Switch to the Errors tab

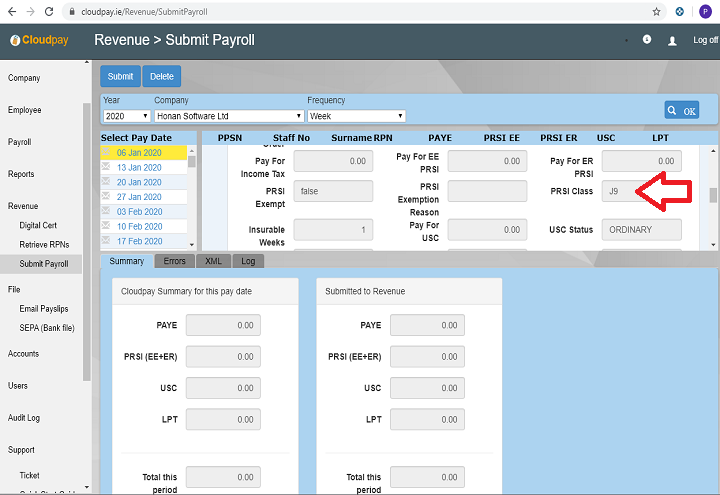(x=174, y=261)
